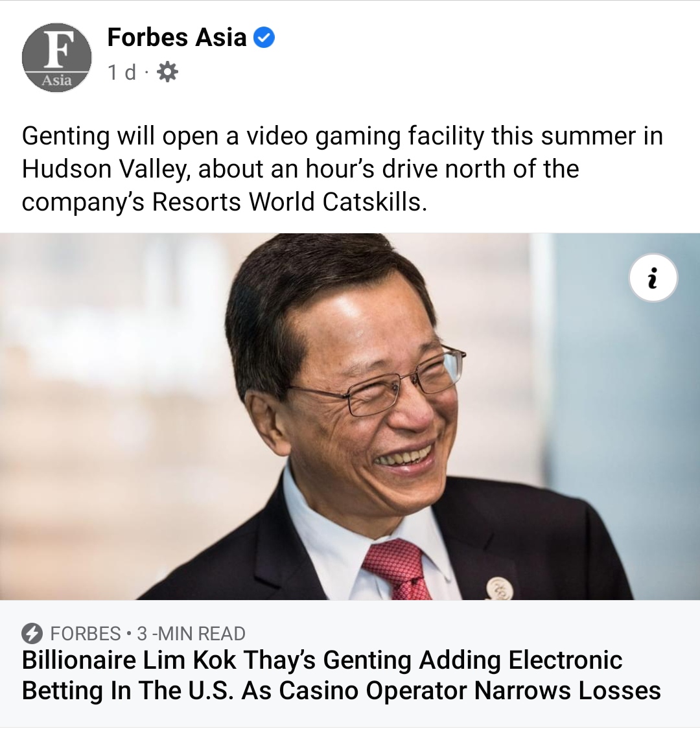
Task: Tap the "3 -MIN READ" label
Action: 191,634
